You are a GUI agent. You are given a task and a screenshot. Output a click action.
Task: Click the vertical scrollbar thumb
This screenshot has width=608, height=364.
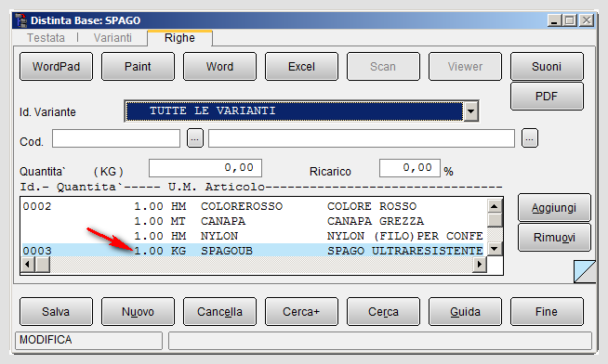pos(494,220)
